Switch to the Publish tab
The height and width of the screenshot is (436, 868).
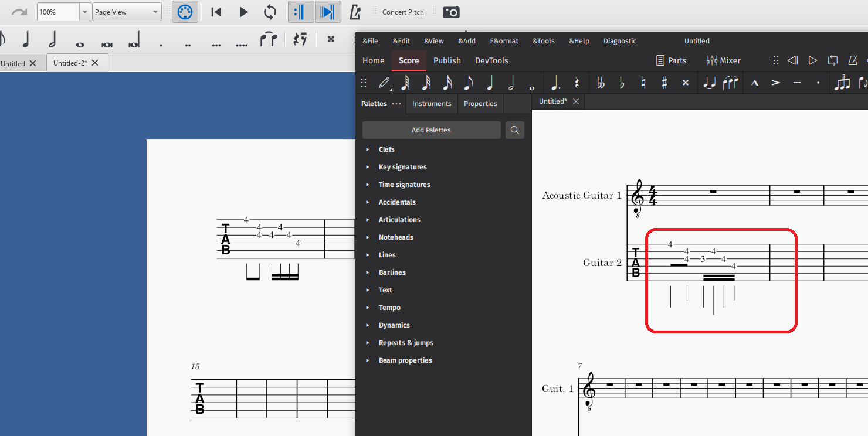click(447, 60)
